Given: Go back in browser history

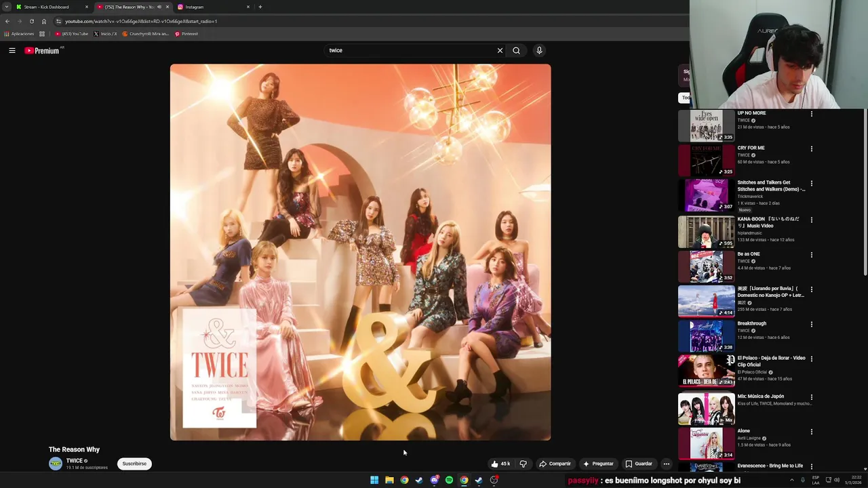Looking at the screenshot, I should [7, 21].
